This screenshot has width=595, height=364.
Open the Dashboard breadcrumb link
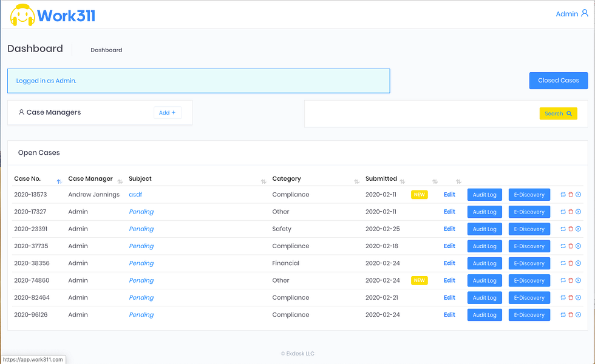coord(106,50)
